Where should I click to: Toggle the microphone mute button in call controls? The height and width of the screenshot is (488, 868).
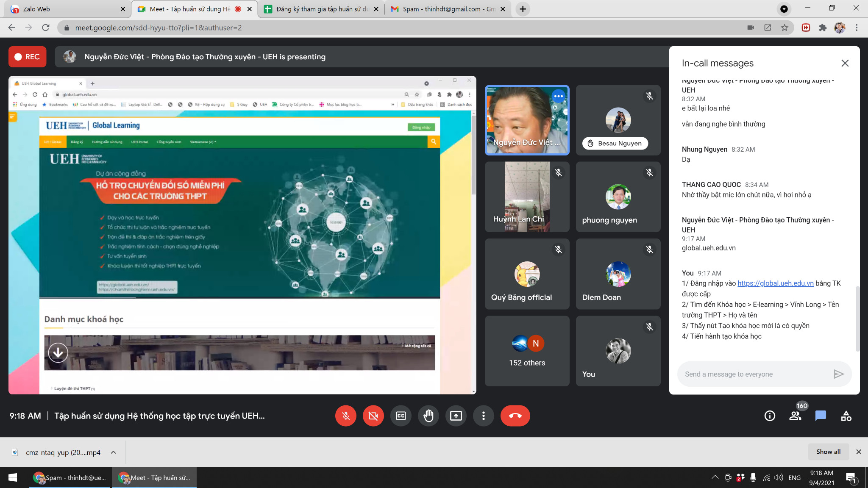coord(346,416)
